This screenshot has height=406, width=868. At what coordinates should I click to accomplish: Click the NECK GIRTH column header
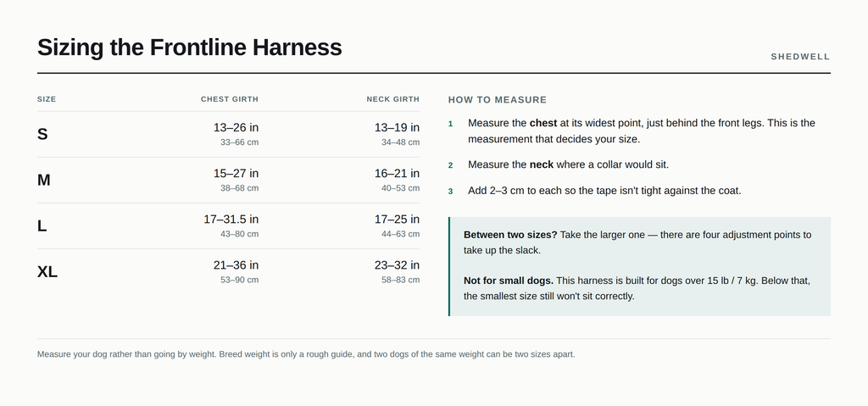pyautogui.click(x=393, y=99)
